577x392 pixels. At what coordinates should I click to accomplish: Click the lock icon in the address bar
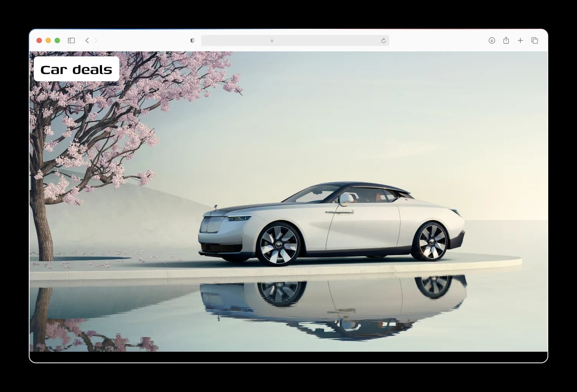point(272,41)
